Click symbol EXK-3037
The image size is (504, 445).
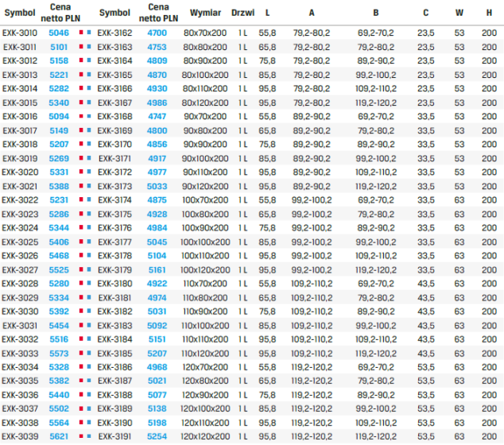pos(20,408)
